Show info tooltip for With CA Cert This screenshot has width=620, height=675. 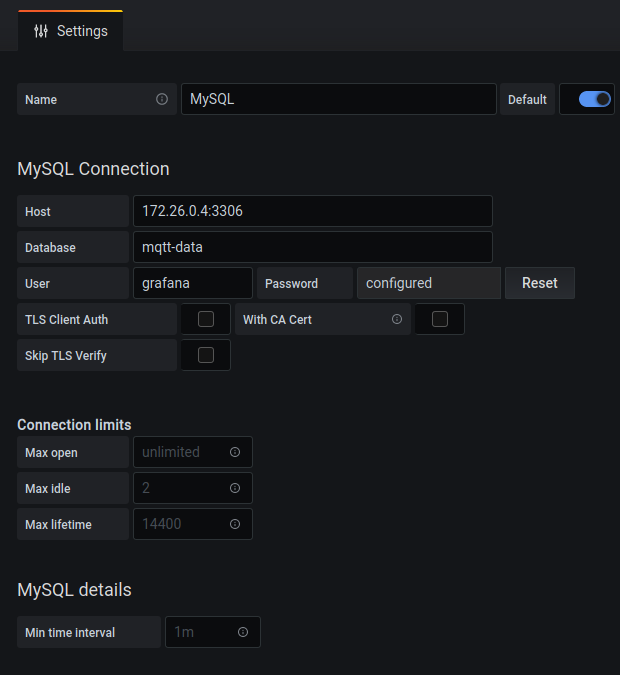397,319
